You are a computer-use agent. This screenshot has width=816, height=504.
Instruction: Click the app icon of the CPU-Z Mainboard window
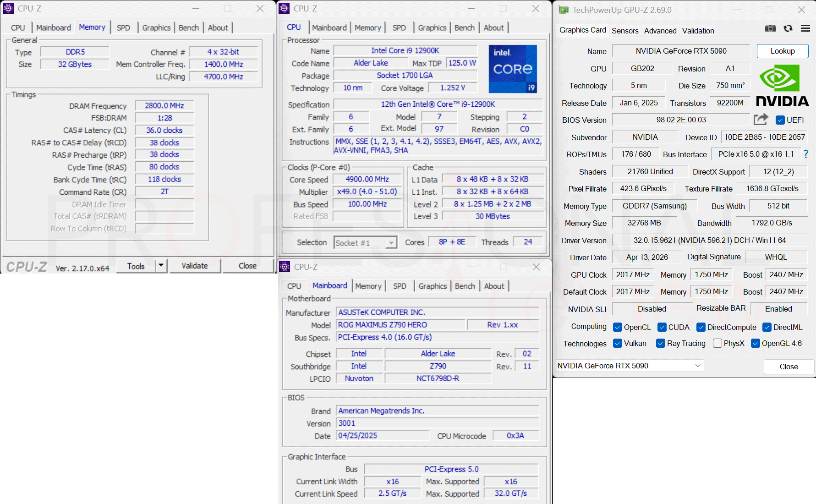coord(285,267)
